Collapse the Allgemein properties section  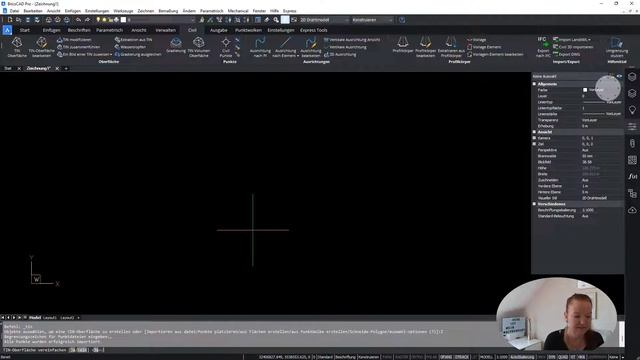pyautogui.click(x=534, y=84)
